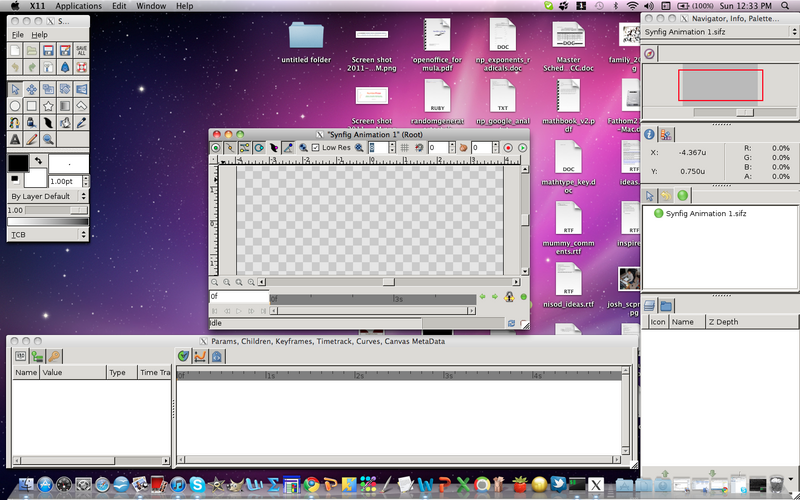Click past onion skin frames stepper
800x500 pixels.
click(452, 147)
